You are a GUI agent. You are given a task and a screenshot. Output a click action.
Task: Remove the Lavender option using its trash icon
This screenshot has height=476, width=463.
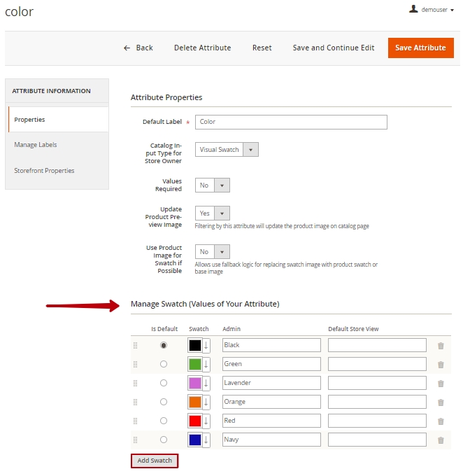pos(441,383)
